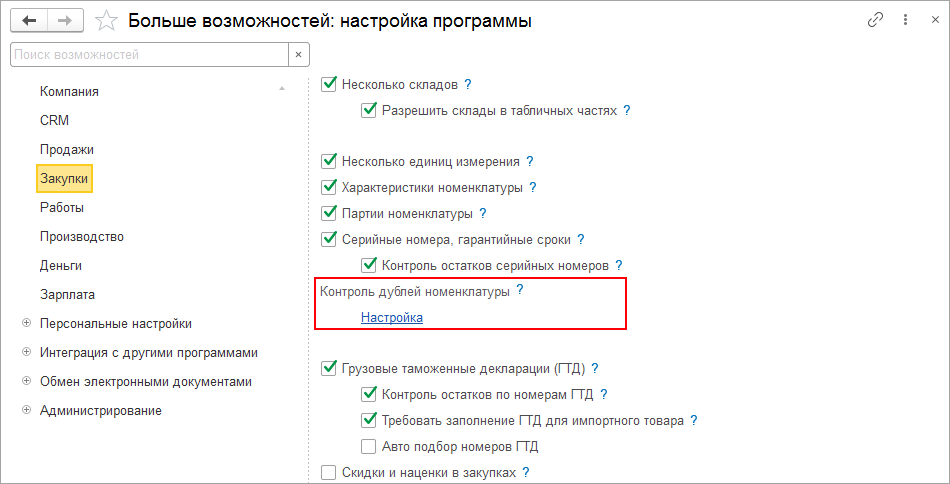Expand Персональные настройки tree node
The height and width of the screenshot is (484, 950).
pos(26,323)
